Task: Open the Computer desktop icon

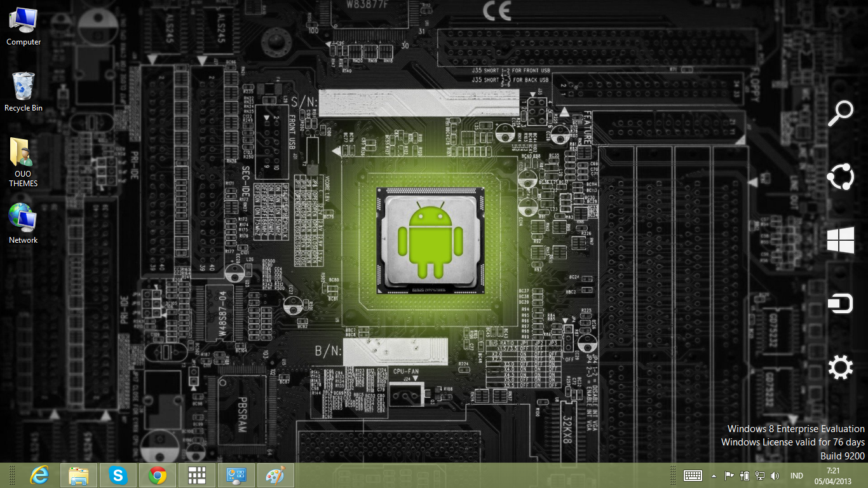Action: 24,26
